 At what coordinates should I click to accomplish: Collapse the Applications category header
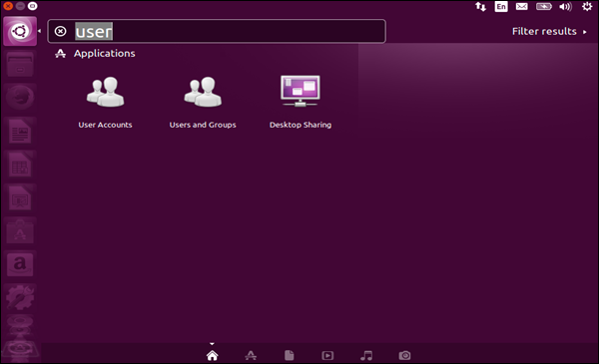(x=95, y=54)
